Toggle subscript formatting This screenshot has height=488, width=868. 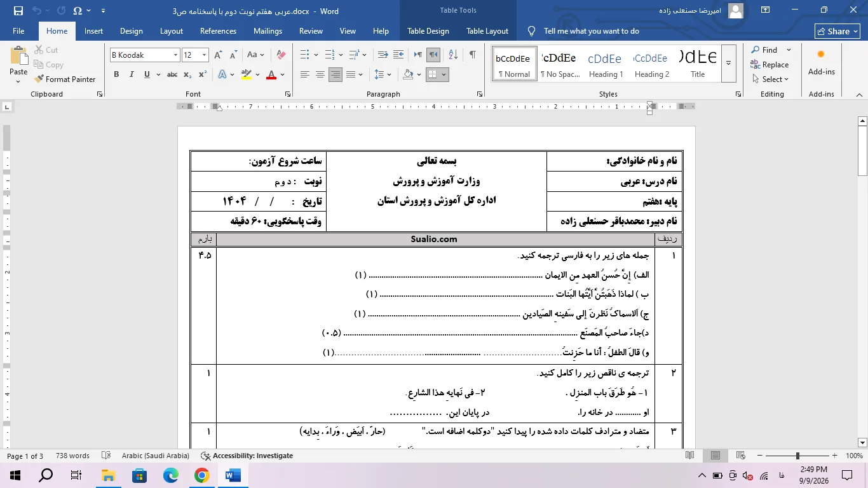click(187, 74)
